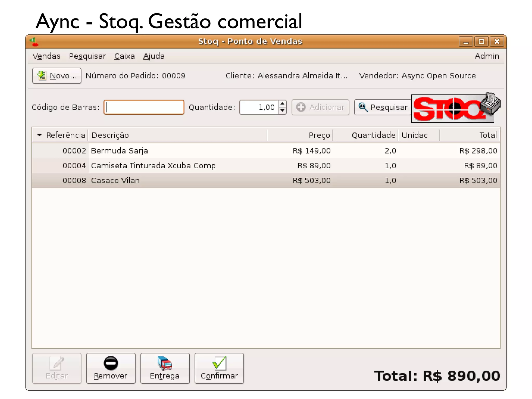Click the Cliente Alessandra Almeida label
The width and height of the screenshot is (532, 399).
coord(287,76)
